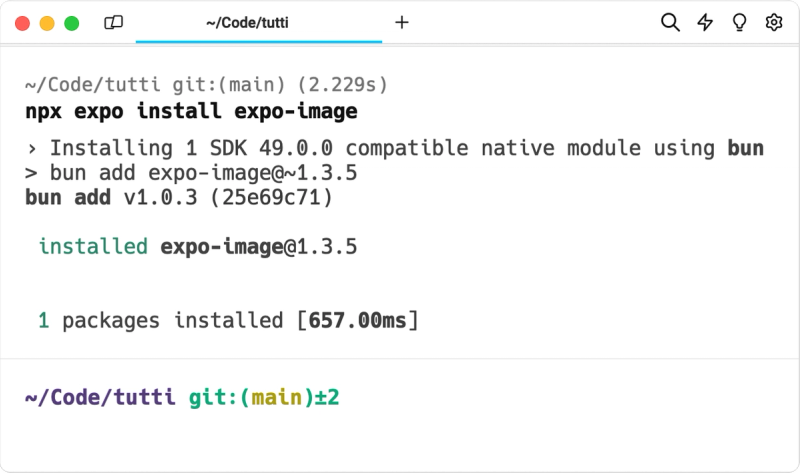Open the lightning bolt workflows icon
This screenshot has width=800, height=473.
click(705, 22)
